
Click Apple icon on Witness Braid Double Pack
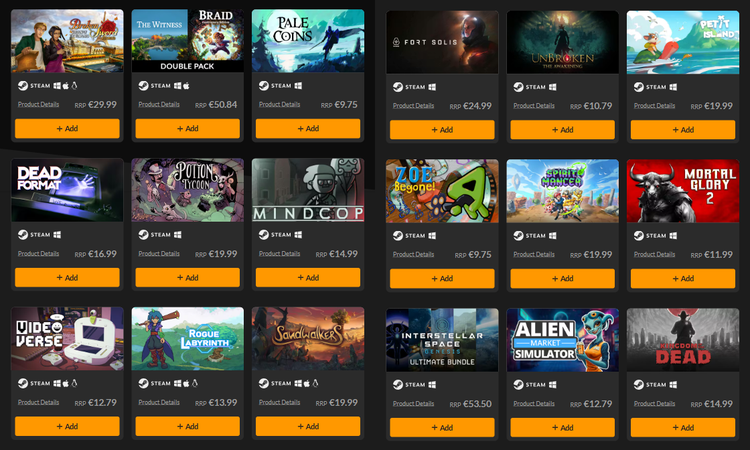(186, 86)
